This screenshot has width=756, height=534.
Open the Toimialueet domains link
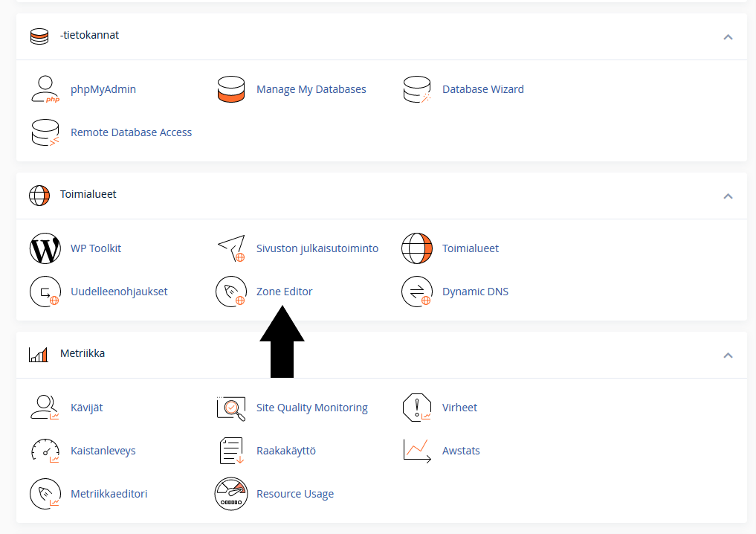[470, 248]
